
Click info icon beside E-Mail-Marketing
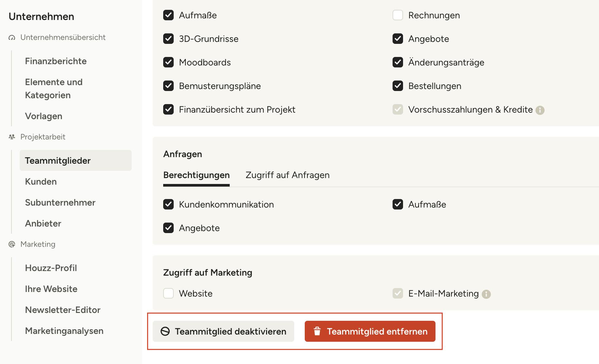tap(486, 294)
